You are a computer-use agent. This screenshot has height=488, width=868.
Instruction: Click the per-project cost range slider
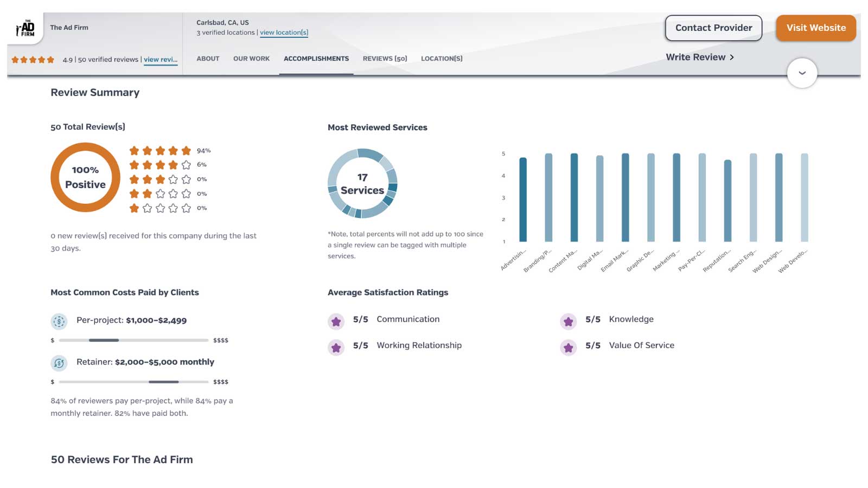[104, 341]
